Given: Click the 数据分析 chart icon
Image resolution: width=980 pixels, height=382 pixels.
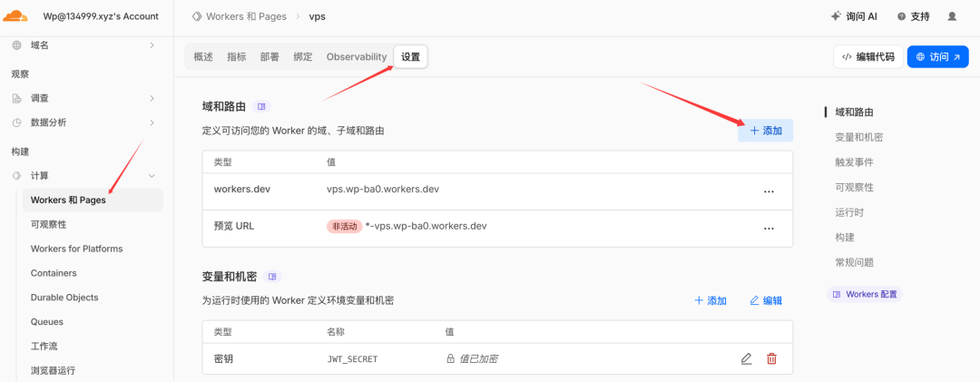Looking at the screenshot, I should pos(17,122).
